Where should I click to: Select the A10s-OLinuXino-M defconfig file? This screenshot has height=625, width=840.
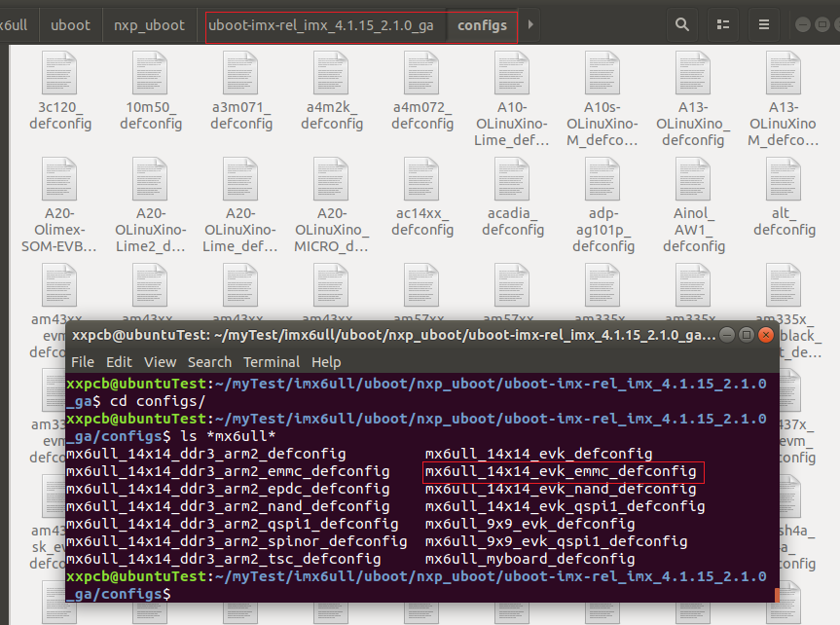603,99
